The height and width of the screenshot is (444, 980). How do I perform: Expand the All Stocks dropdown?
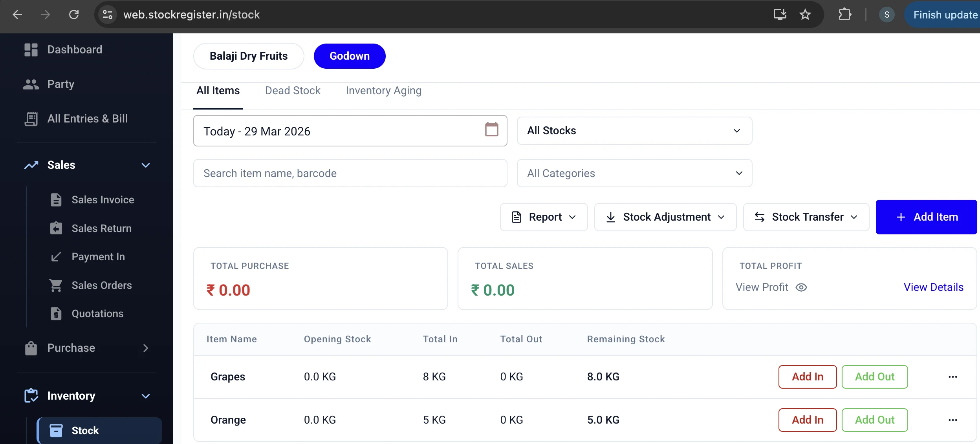click(x=736, y=130)
